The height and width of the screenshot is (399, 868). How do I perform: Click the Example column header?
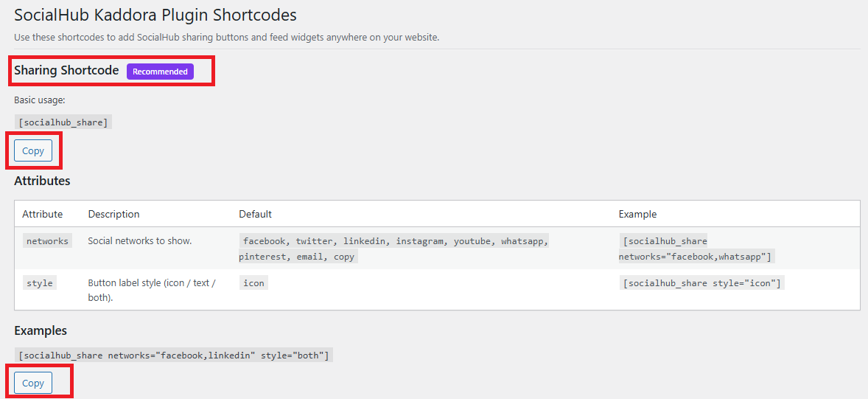tap(637, 214)
